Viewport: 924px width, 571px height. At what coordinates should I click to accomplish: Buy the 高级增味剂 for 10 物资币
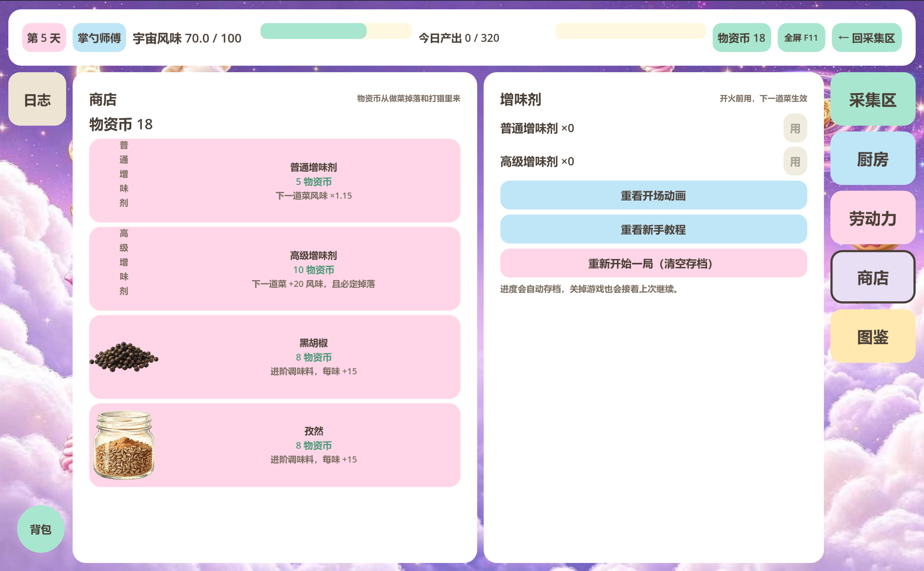point(275,269)
